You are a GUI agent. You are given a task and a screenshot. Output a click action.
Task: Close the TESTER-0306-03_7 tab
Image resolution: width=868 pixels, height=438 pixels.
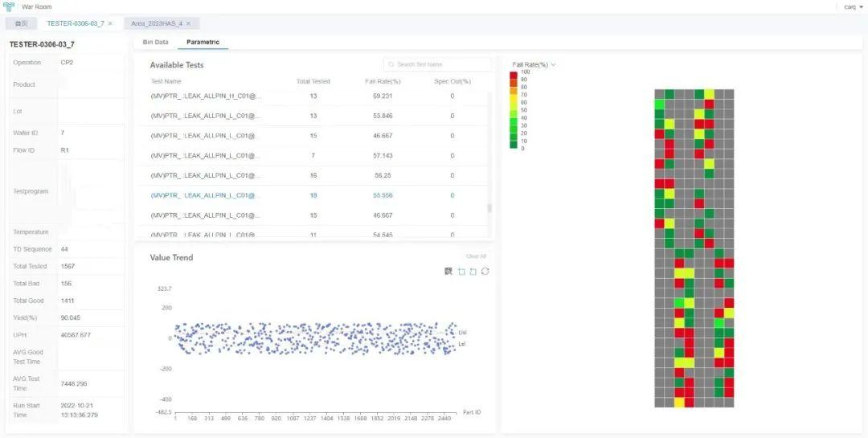[x=111, y=23]
